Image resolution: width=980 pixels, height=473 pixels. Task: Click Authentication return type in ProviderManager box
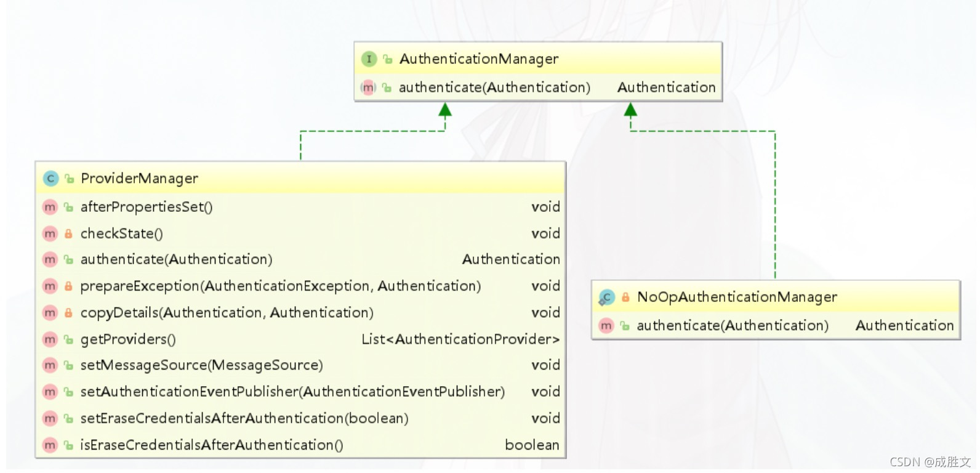pos(511,259)
